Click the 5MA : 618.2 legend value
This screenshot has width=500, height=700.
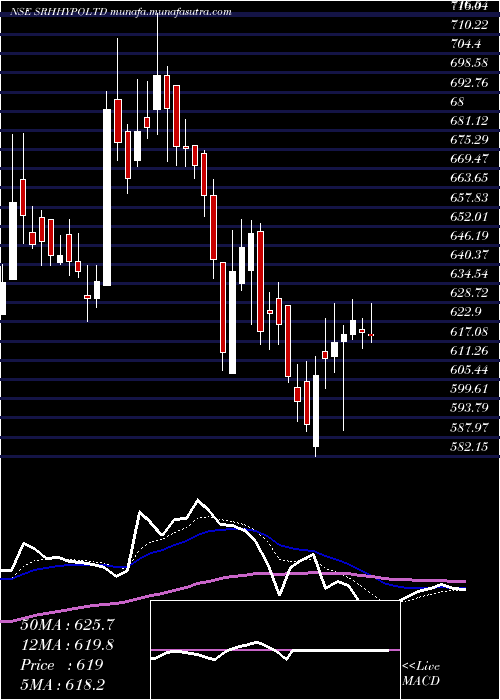click(x=65, y=684)
